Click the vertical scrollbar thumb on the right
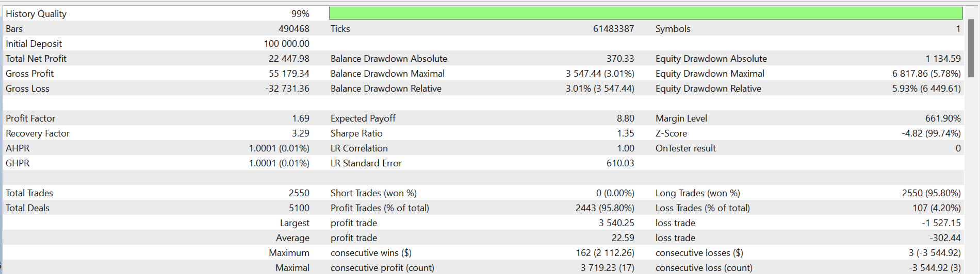980x274 pixels. (971, 48)
